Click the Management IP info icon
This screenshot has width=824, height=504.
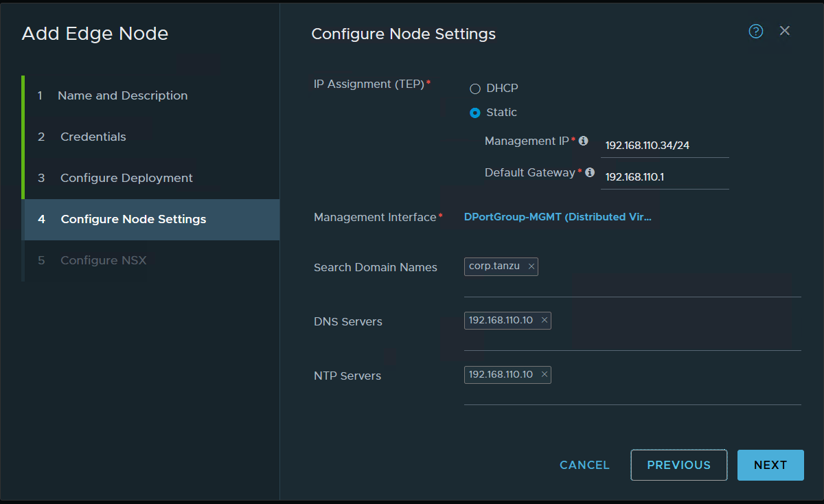584,141
